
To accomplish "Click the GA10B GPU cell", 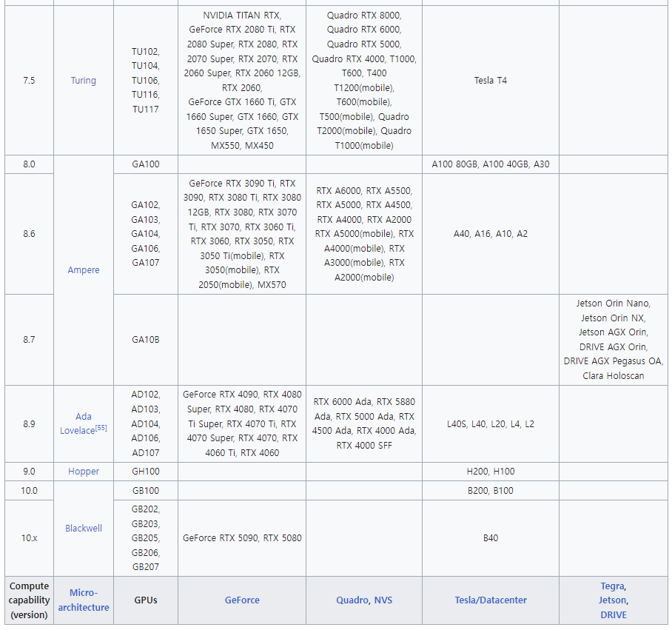I will pos(146,340).
